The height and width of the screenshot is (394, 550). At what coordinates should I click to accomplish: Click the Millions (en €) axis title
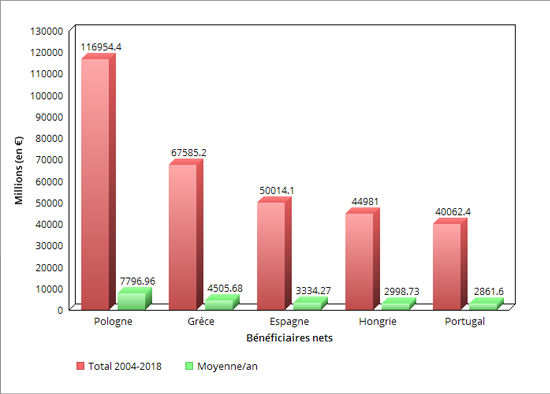(19, 171)
